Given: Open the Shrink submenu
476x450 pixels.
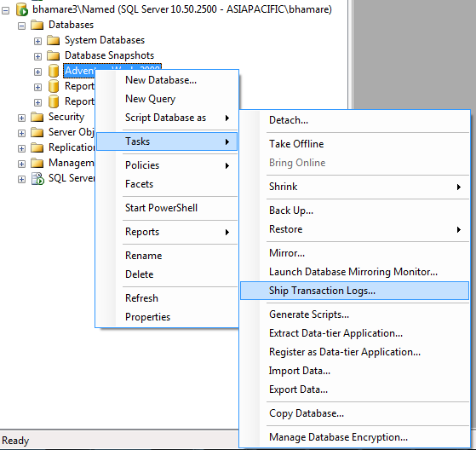Looking at the screenshot, I should (354, 187).
